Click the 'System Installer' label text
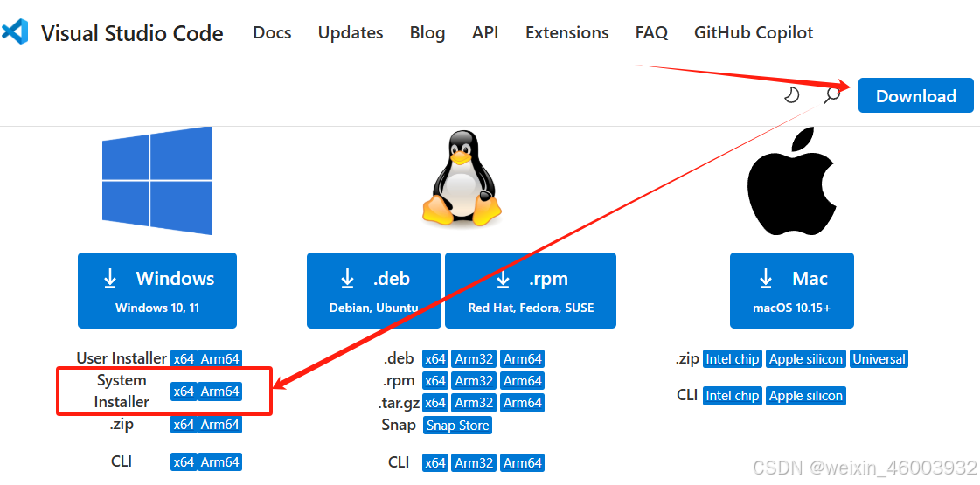The width and height of the screenshot is (980, 485). pos(122,391)
